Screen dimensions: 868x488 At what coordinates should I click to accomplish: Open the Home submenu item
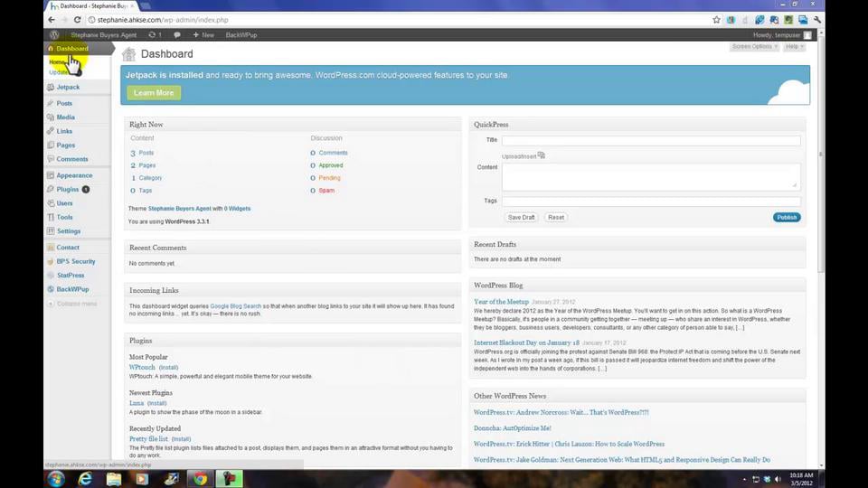[58, 62]
